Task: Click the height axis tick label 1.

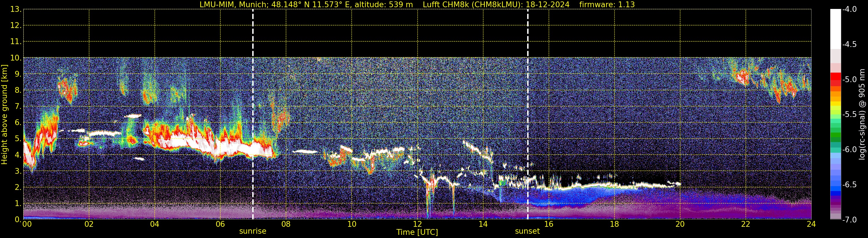Action: point(18,204)
